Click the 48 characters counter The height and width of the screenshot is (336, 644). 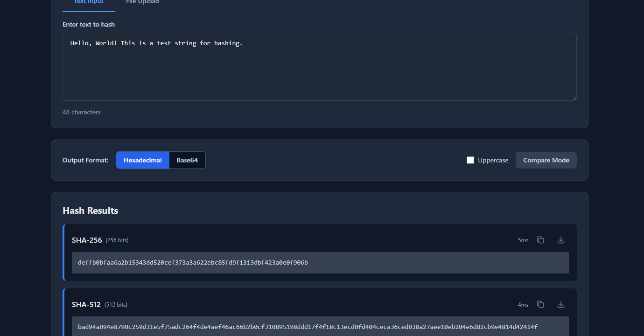[x=82, y=112]
